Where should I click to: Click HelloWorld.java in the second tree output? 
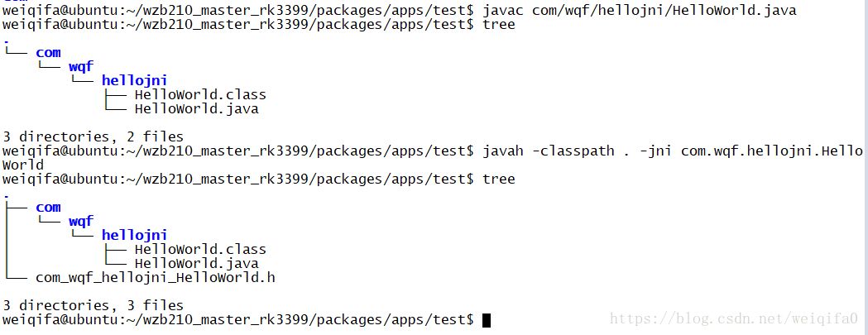click(196, 264)
